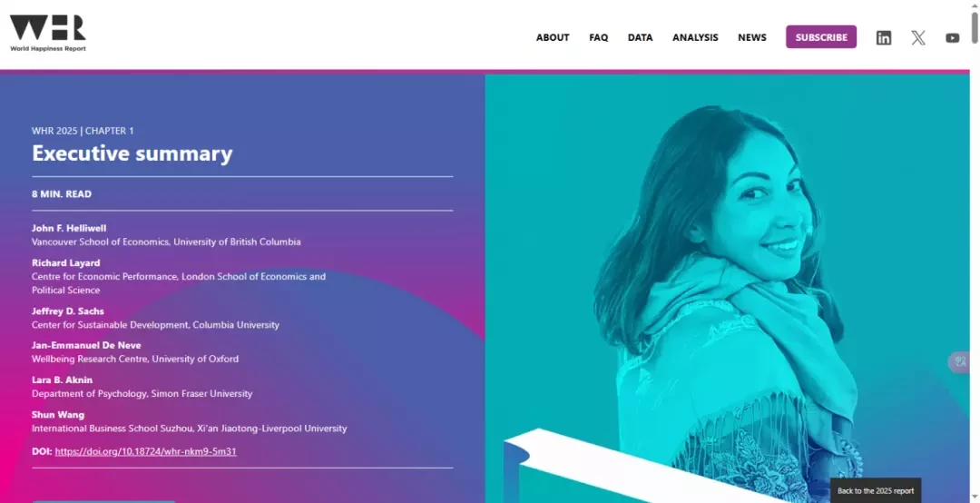Screen dimensions: 980x503
Task: Click the purple SUBSCRIBE button
Action: [821, 37]
